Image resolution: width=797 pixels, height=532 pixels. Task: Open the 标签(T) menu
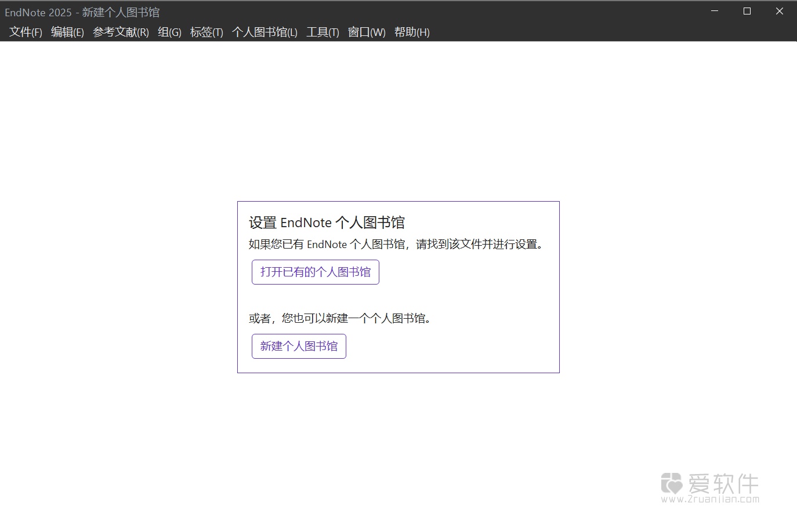[206, 32]
